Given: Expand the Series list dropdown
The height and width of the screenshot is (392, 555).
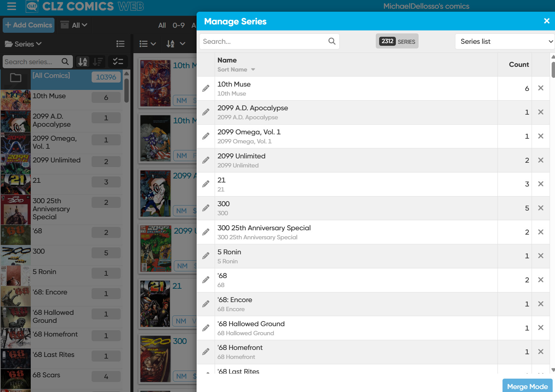Looking at the screenshot, I should pos(505,41).
